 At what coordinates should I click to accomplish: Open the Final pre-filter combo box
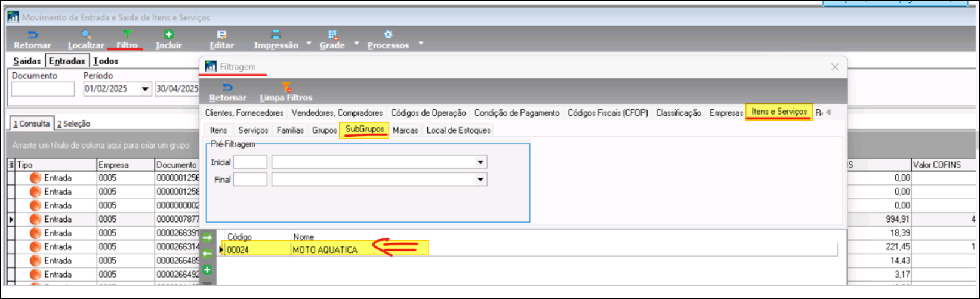[x=480, y=180]
